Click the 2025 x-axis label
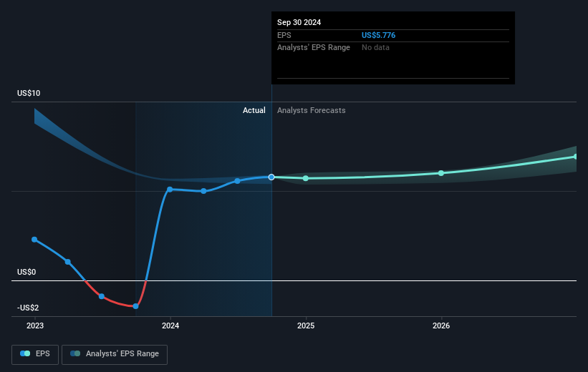Viewport: 588px width, 372px height. click(x=306, y=326)
